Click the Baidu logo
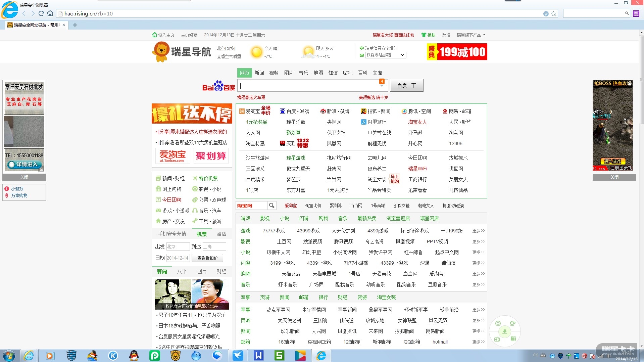The height and width of the screenshot is (362, 644). [x=218, y=86]
